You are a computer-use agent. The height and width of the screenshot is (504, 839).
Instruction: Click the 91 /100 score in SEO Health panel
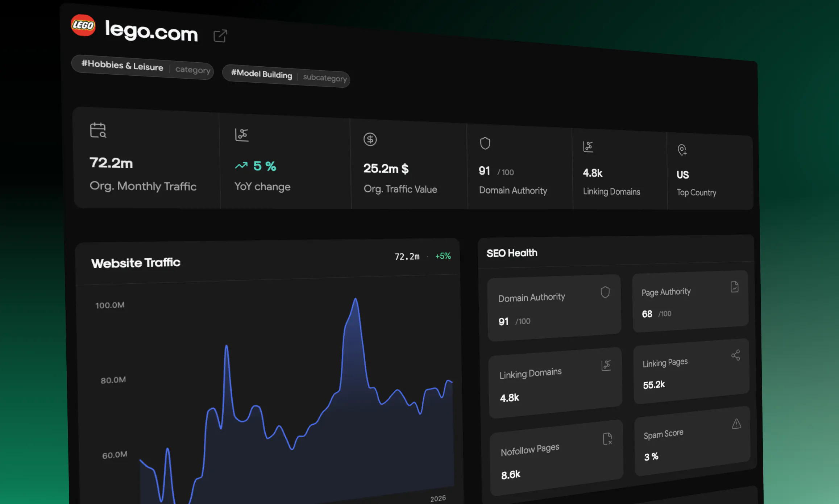point(514,321)
